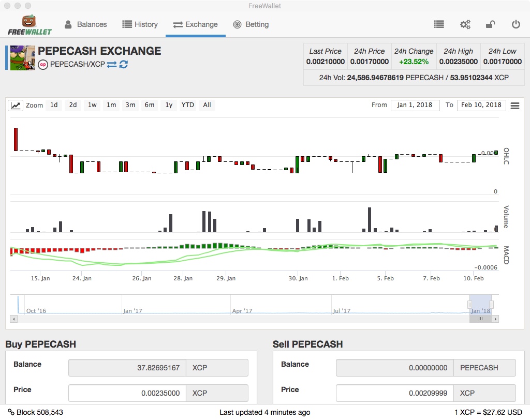Click the navigator scrollbar thumb

(x=480, y=319)
